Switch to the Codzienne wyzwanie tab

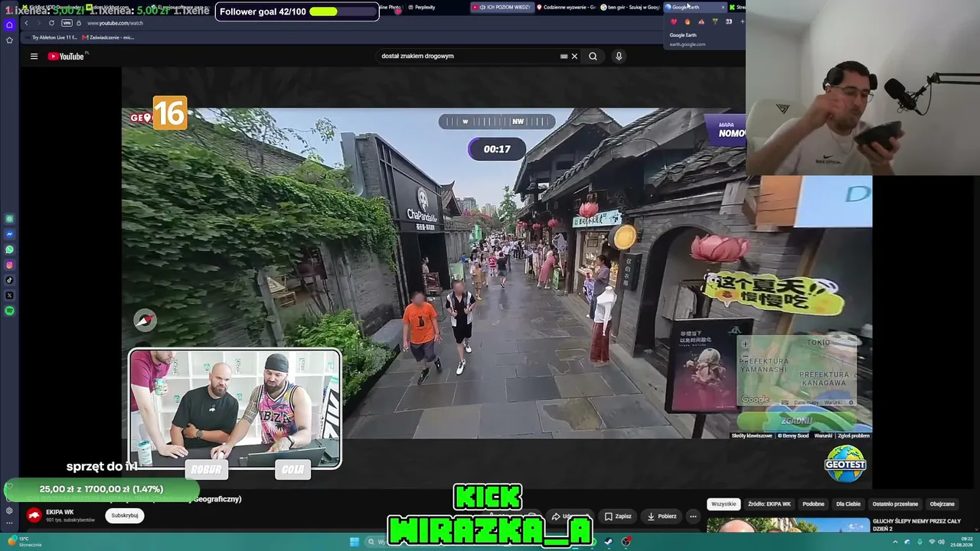click(x=567, y=7)
